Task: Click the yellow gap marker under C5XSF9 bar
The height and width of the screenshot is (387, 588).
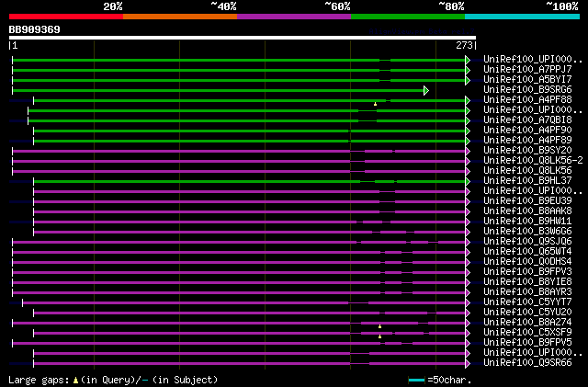Action: (x=379, y=336)
